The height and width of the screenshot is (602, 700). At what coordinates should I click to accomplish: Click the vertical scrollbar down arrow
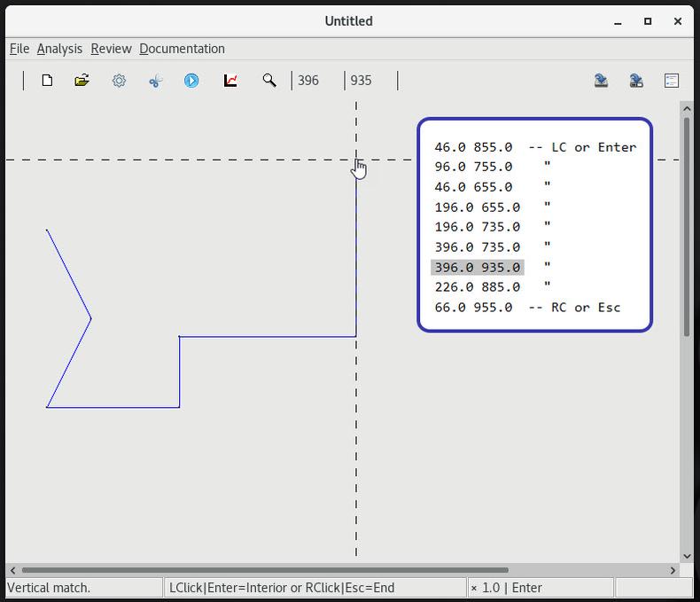pos(686,556)
